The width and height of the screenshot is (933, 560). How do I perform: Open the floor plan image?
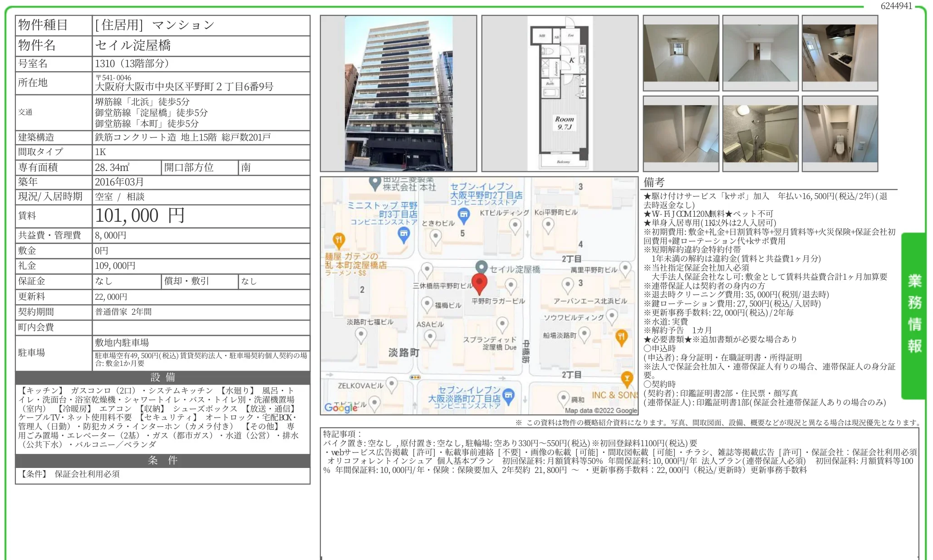pos(560,93)
